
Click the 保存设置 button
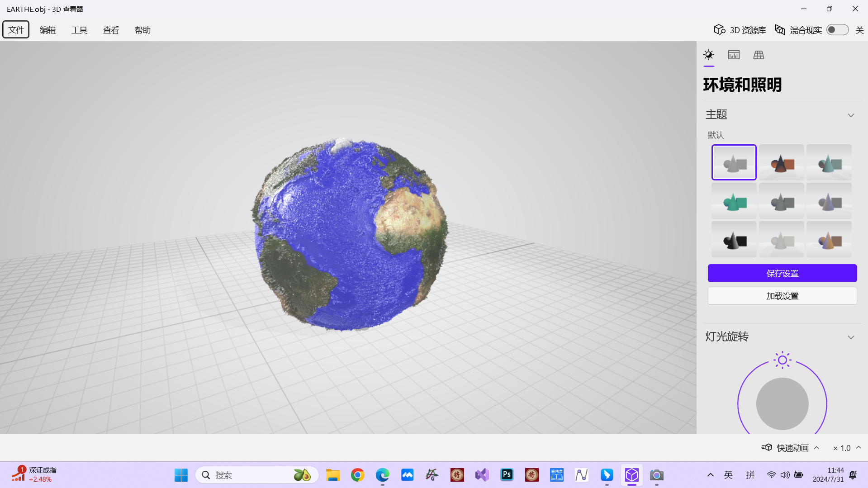[782, 273]
